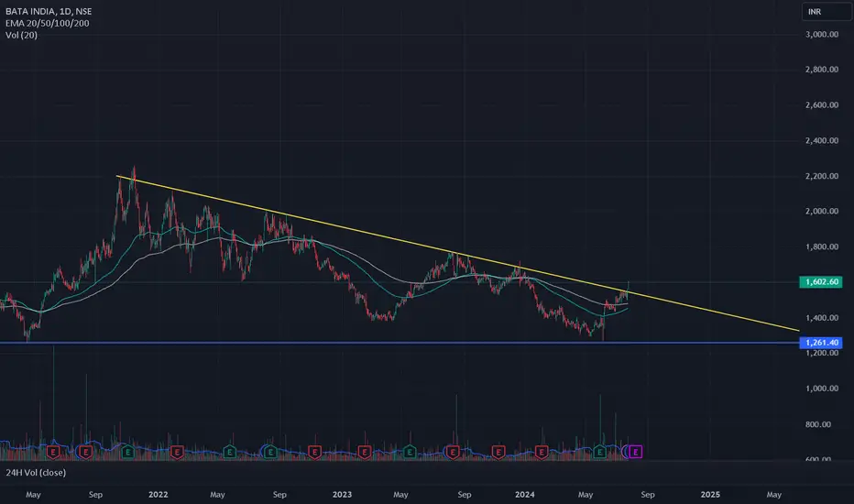Open the August 2023 red earnings marker
The height and width of the screenshot is (504, 854).
pyautogui.click(x=453, y=452)
